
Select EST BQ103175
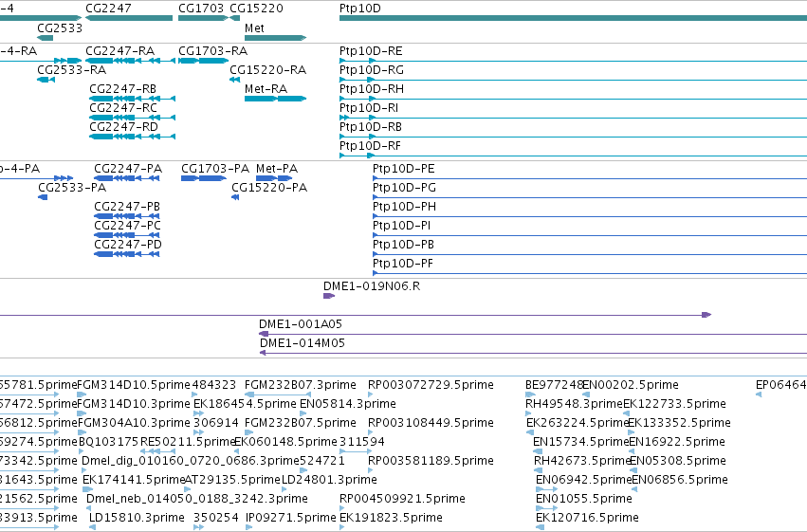point(81,451)
